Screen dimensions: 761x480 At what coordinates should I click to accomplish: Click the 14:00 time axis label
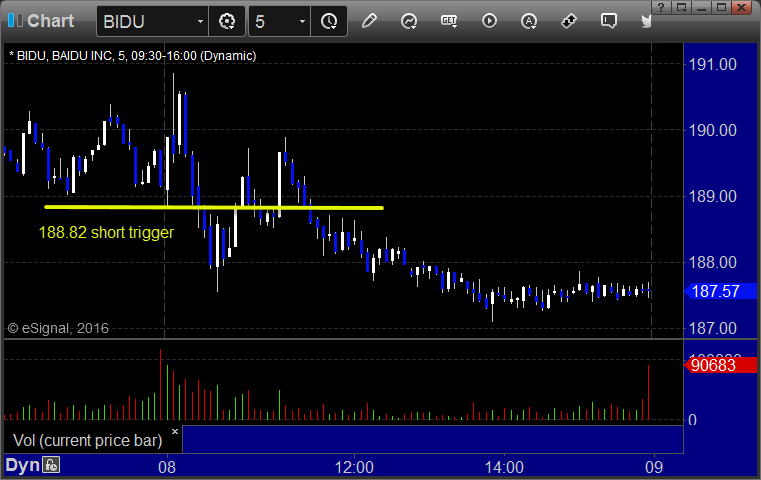(504, 467)
